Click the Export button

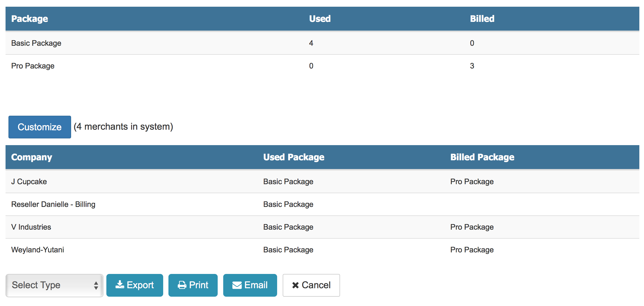135,285
